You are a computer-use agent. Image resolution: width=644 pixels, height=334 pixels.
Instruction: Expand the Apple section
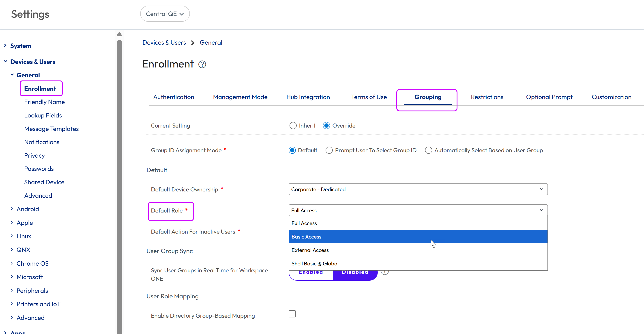click(12, 222)
